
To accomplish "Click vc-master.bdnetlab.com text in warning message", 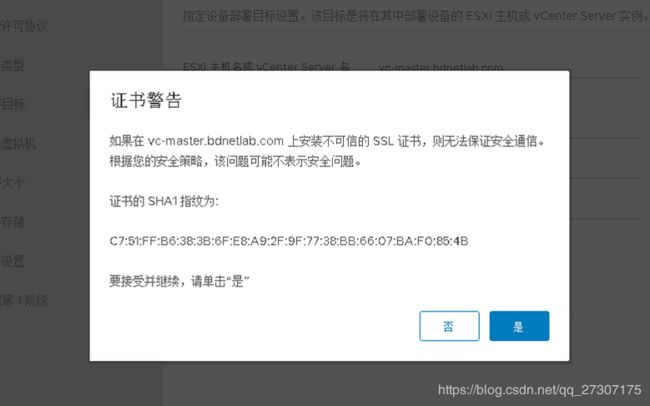I will [x=215, y=141].
